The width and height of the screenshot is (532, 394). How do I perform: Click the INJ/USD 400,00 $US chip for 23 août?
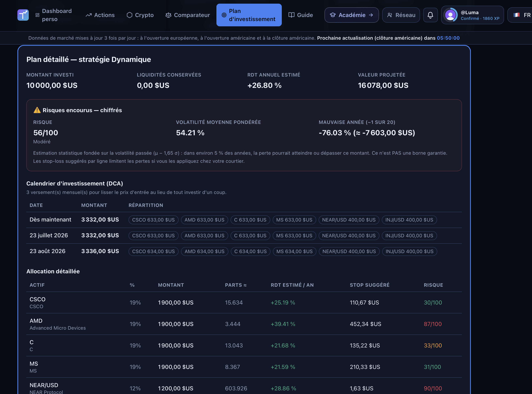pos(410,251)
